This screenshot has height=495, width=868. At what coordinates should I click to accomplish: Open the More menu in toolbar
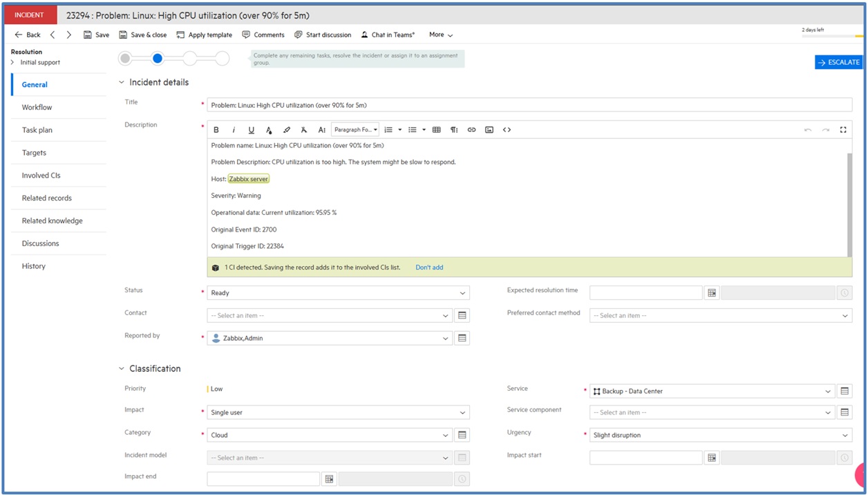point(441,35)
